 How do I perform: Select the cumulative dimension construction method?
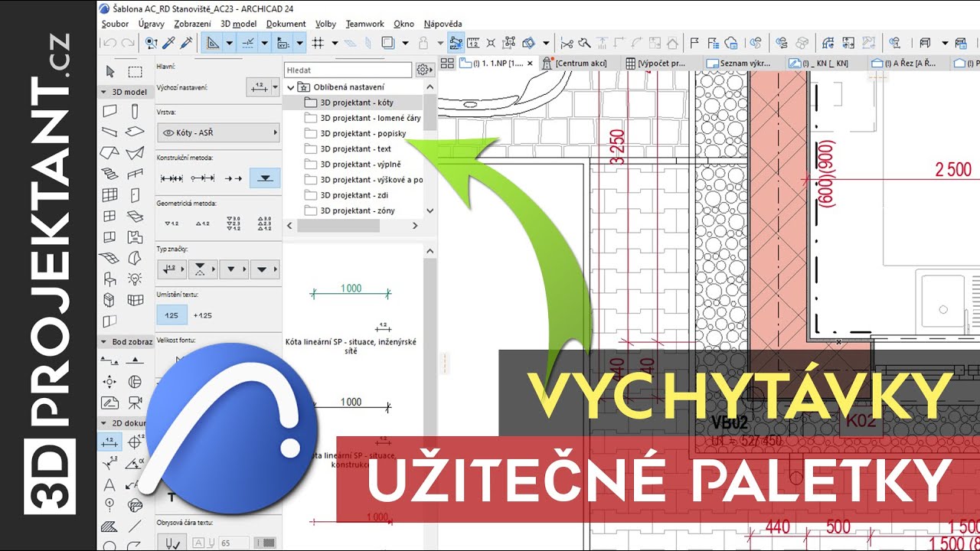[202, 178]
